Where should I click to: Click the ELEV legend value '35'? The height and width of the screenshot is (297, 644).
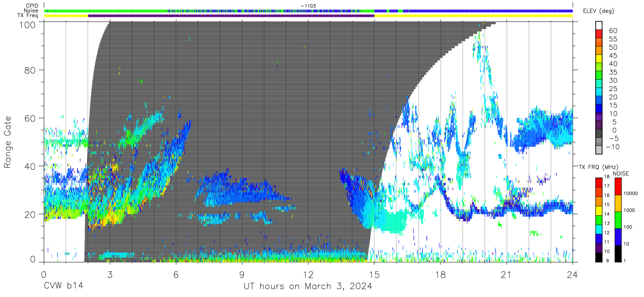(614, 72)
